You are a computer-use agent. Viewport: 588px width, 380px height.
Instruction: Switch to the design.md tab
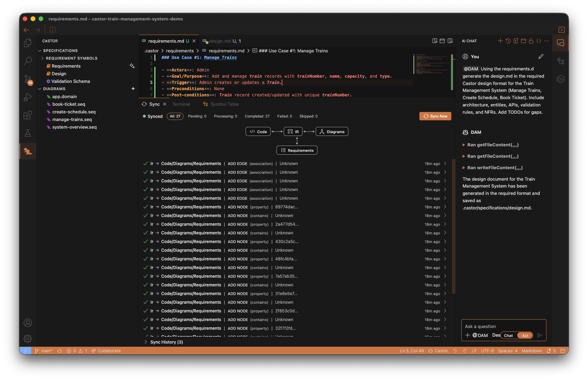220,41
